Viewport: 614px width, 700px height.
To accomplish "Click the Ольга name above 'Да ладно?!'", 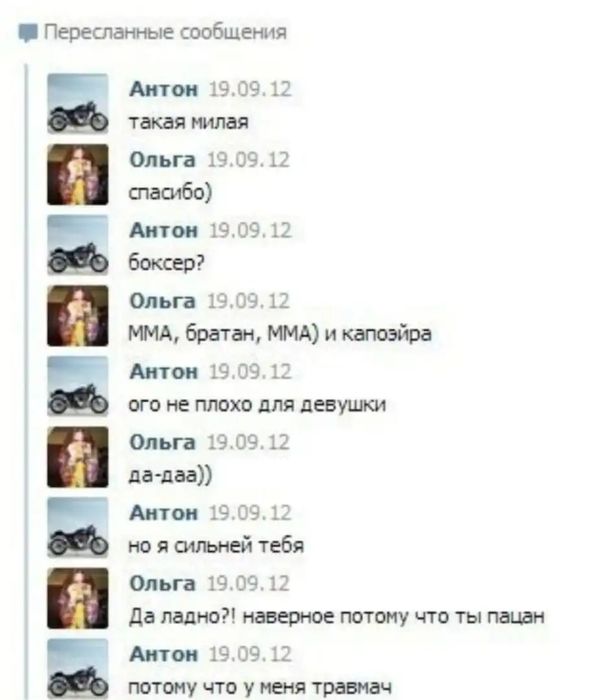I will pyautogui.click(x=163, y=583).
